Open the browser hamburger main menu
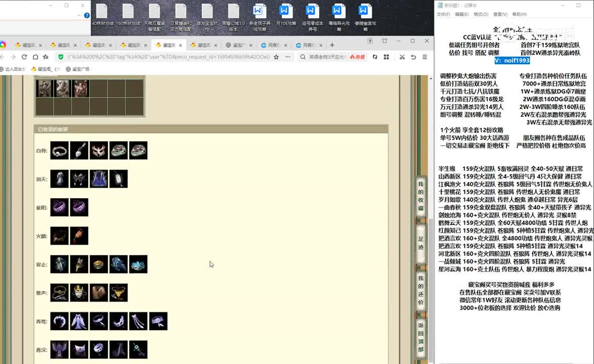 click(x=425, y=57)
